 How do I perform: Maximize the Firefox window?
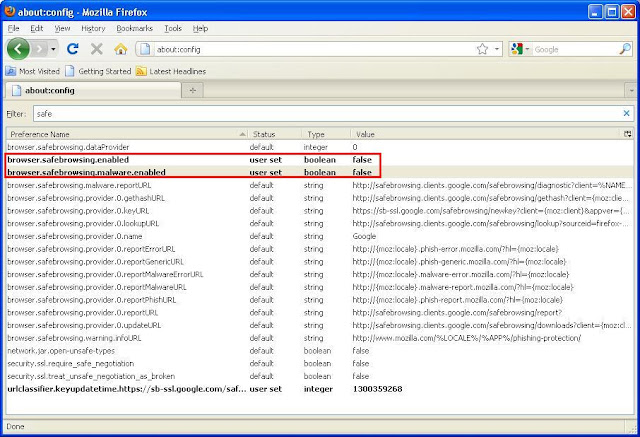[611, 12]
